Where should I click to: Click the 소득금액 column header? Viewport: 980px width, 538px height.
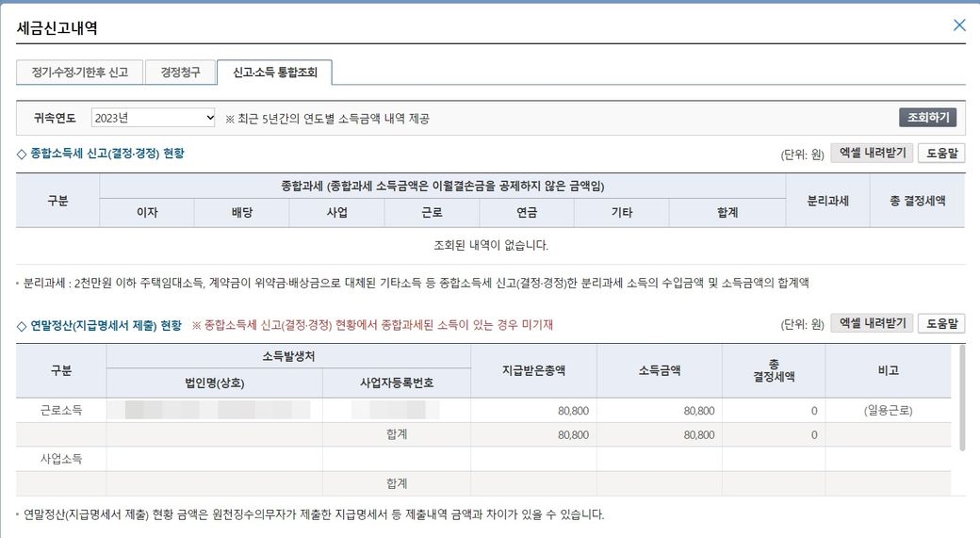659,370
